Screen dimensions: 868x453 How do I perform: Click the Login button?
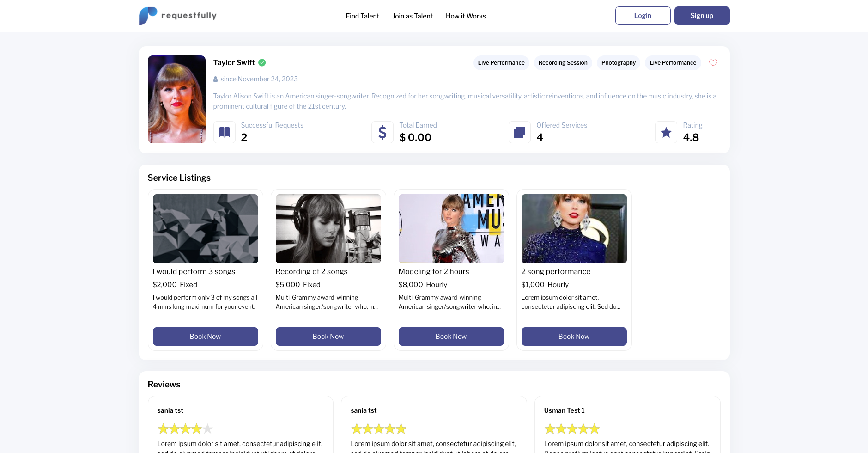click(643, 16)
